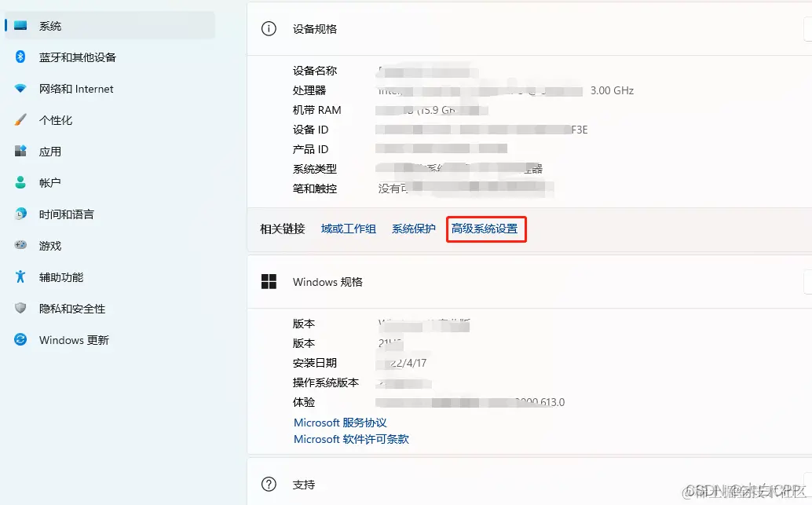Select 帐户 in the sidebar
The image size is (812, 505).
click(110, 182)
